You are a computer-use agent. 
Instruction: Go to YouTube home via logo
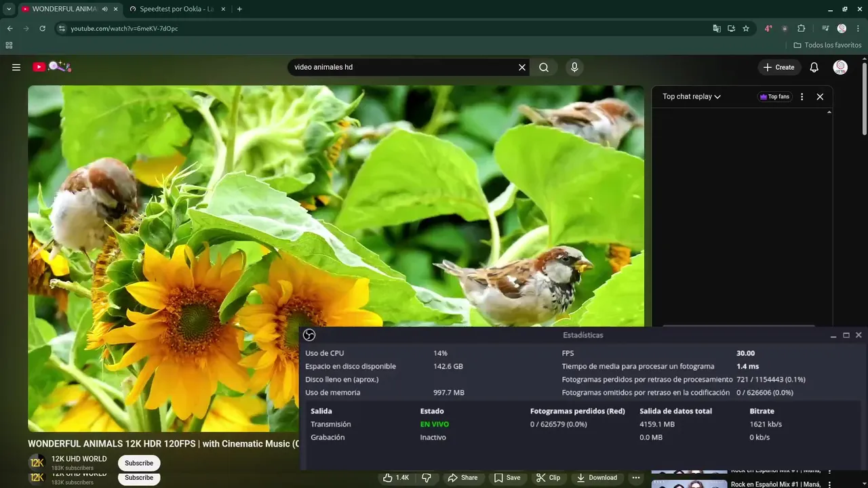(x=52, y=66)
